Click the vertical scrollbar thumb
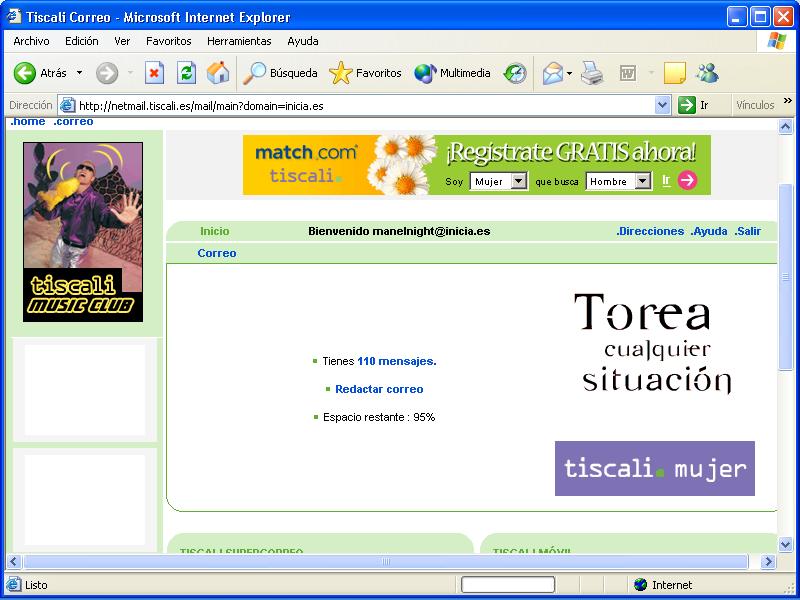Screen dimensions: 800x600 tap(786, 277)
